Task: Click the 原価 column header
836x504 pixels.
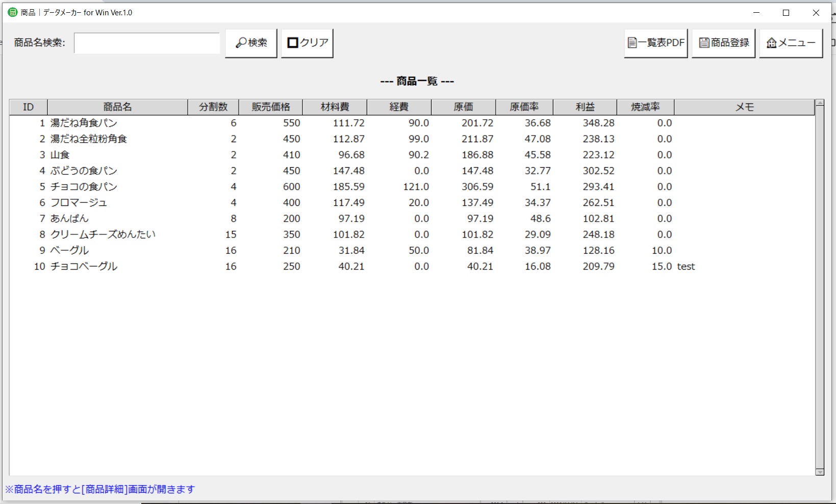Action: coord(463,107)
